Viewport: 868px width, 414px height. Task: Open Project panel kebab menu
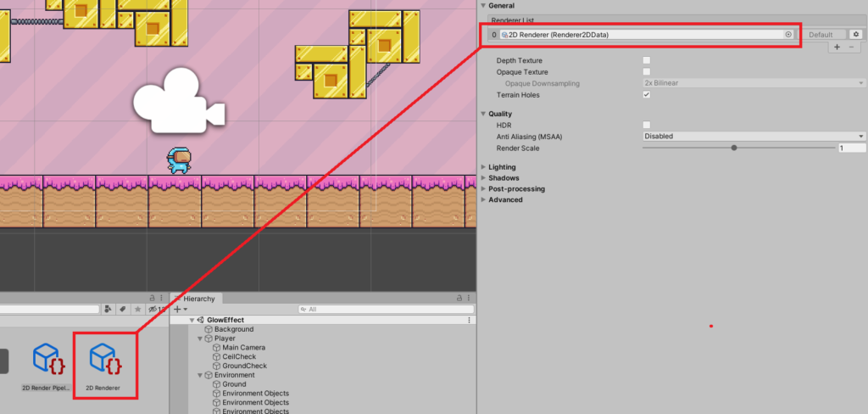(161, 298)
